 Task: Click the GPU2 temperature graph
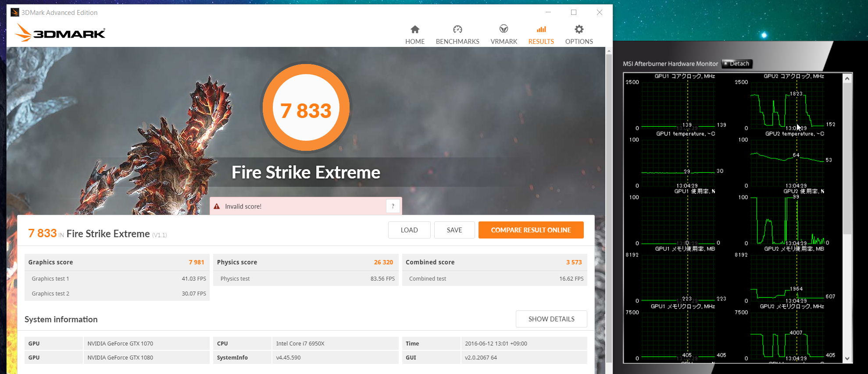click(x=787, y=163)
